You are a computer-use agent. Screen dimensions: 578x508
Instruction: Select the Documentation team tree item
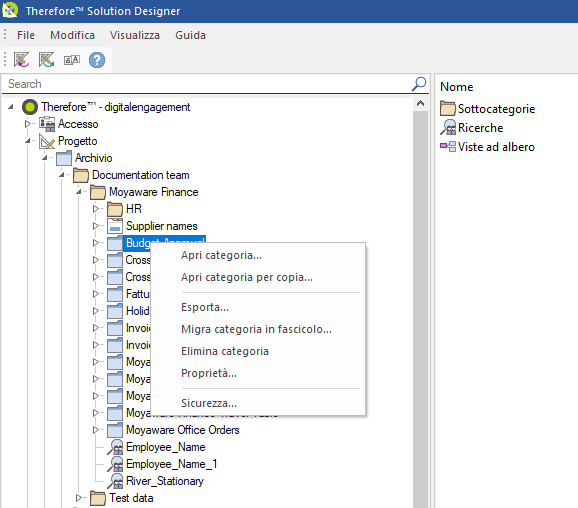tap(140, 175)
